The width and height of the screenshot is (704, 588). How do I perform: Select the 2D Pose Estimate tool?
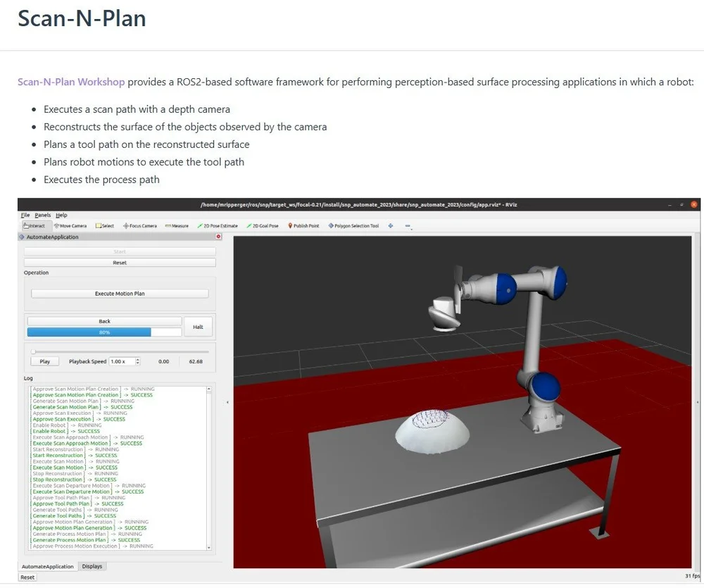[x=218, y=226]
